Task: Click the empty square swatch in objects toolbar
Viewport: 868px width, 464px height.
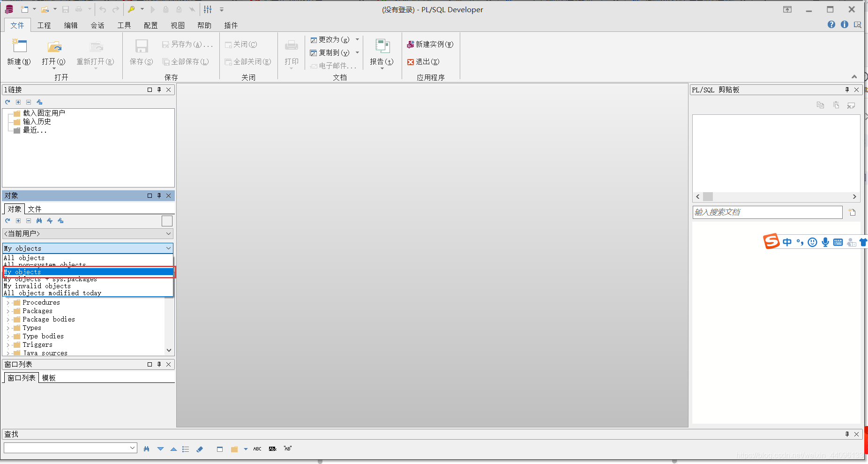Action: (x=167, y=221)
